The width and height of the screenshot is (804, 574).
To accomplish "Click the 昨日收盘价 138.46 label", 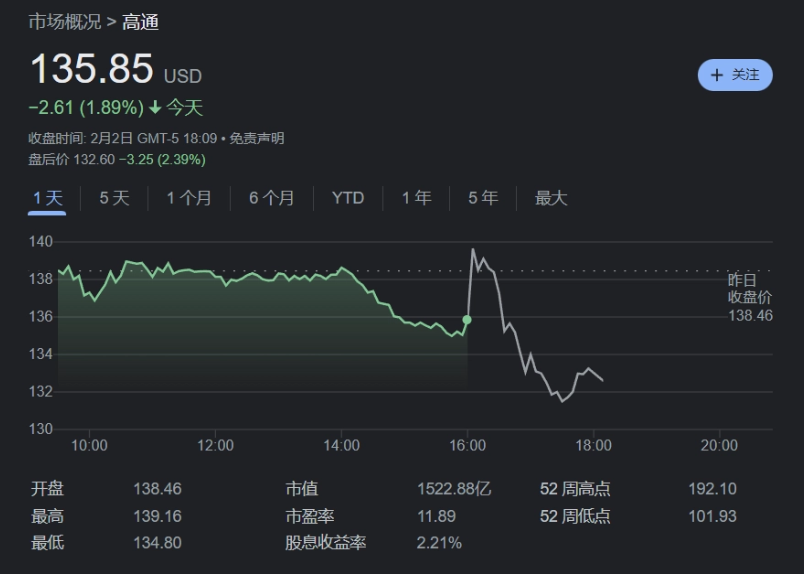I will pos(750,298).
